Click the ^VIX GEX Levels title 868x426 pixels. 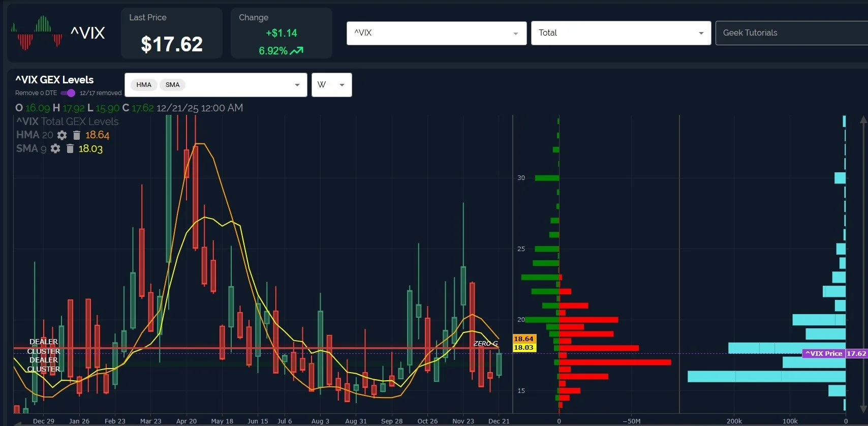(x=54, y=80)
